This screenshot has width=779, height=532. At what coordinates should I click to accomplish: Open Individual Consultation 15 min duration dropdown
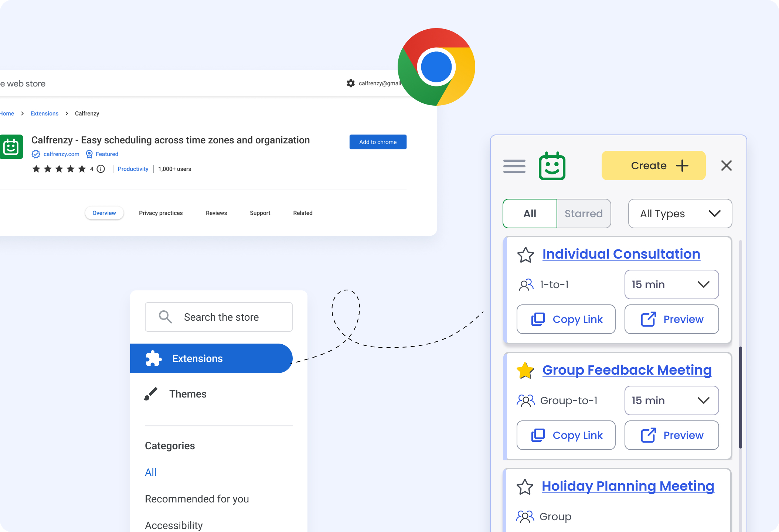[671, 284]
